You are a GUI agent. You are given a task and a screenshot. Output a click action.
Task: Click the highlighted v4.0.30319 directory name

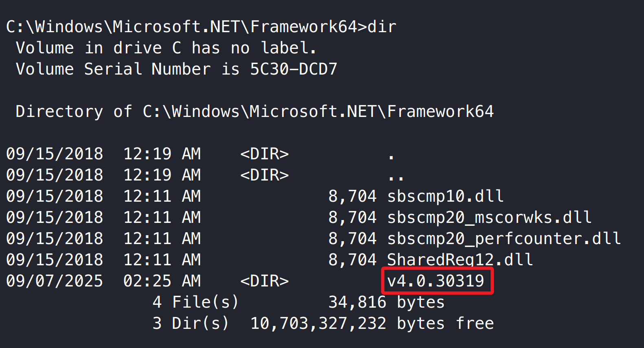(436, 281)
